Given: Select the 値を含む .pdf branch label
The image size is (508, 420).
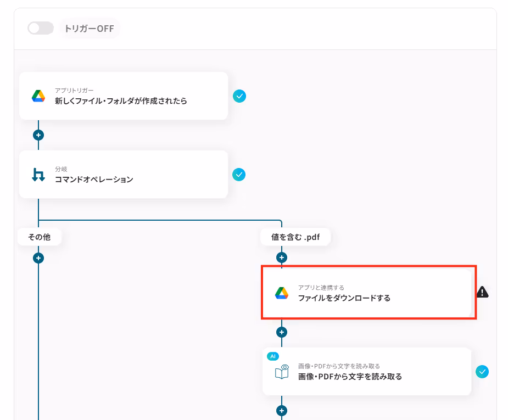Looking at the screenshot, I should 295,237.
